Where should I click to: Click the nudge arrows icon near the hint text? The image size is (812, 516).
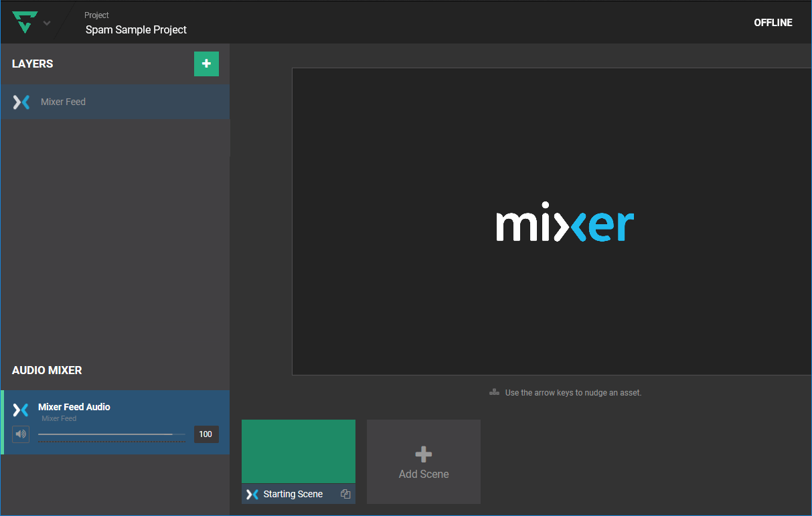pos(493,392)
